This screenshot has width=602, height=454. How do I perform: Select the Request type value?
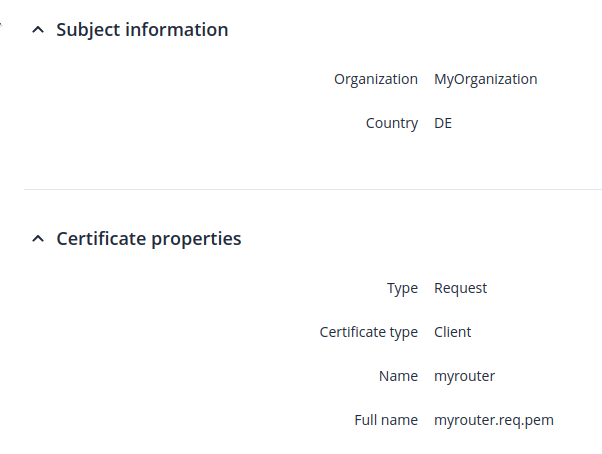460,288
